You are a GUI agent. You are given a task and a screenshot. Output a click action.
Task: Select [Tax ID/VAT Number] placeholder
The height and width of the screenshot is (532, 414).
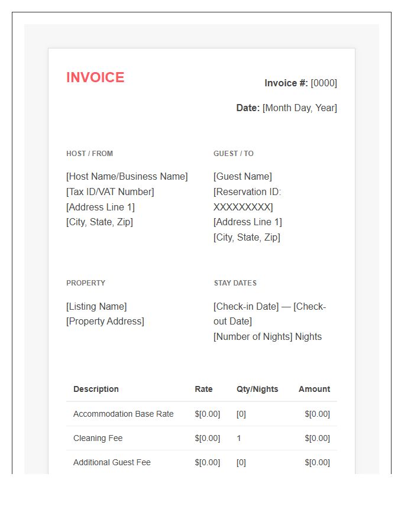point(110,192)
